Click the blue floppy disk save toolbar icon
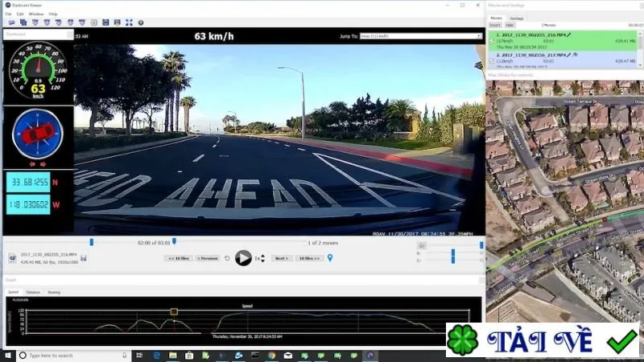This screenshot has height=362, width=644. [105, 23]
